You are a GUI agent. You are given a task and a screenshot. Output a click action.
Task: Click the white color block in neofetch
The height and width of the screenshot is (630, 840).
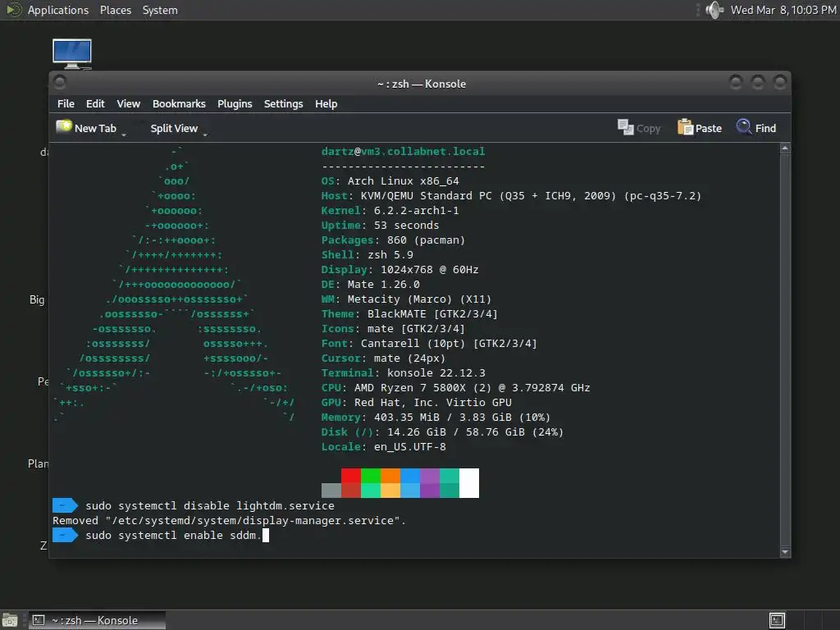[469, 482]
